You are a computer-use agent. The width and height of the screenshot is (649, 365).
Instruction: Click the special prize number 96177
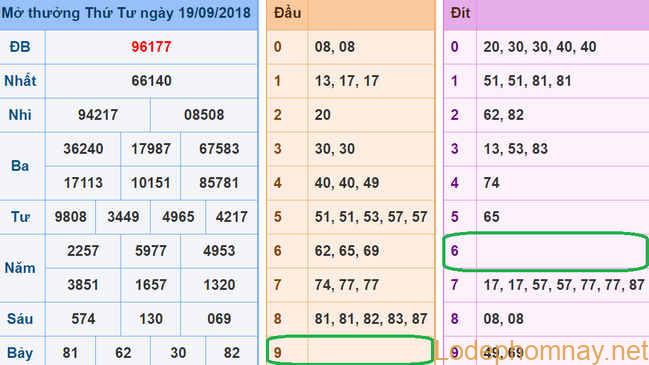151,47
